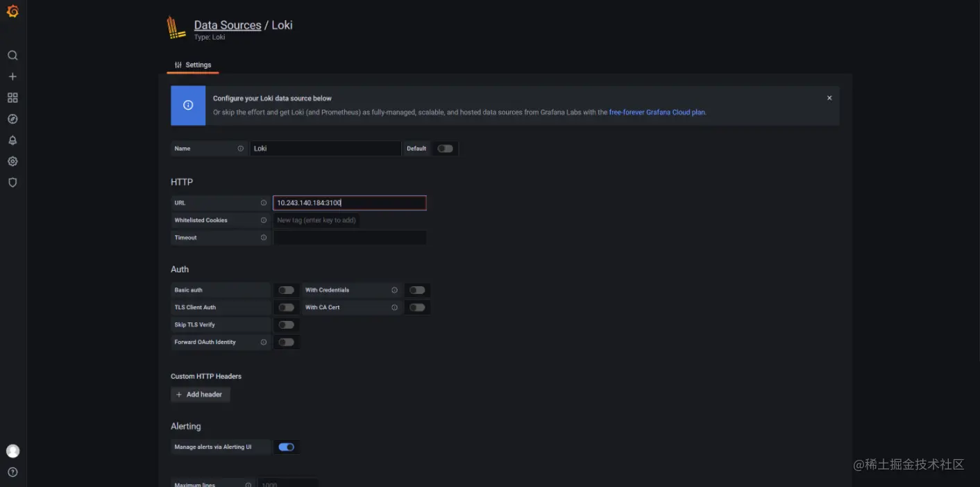This screenshot has height=487, width=980.
Task: Select the Settings tab
Action: [x=193, y=65]
